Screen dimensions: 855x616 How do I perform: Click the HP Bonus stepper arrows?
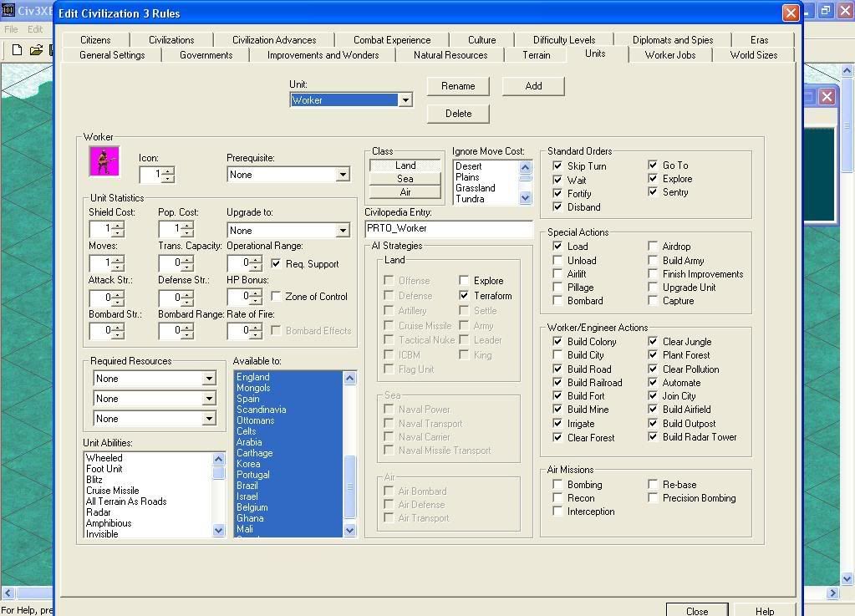point(257,297)
